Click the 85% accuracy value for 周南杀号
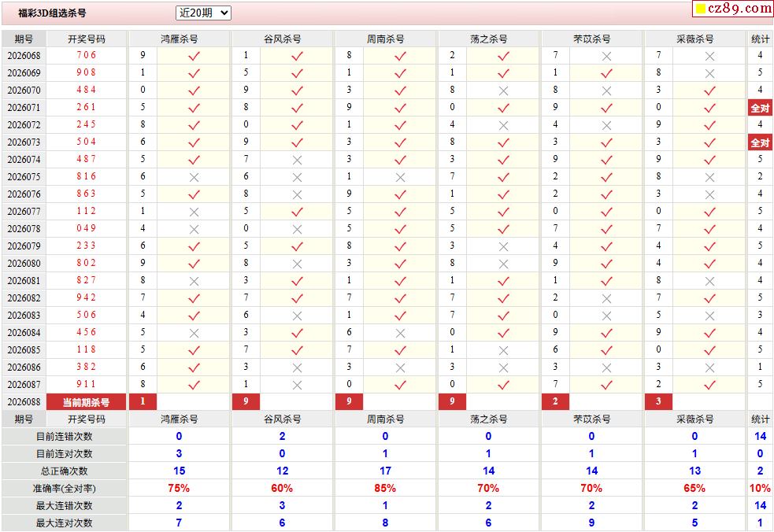This screenshot has height=532, width=774. tap(385, 488)
